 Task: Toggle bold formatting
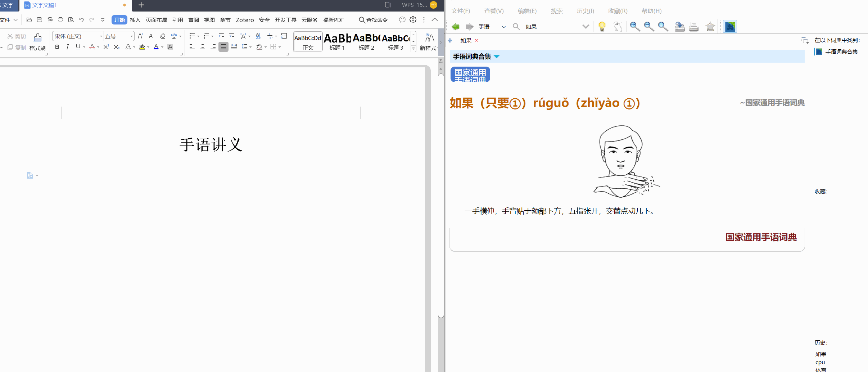(x=57, y=47)
